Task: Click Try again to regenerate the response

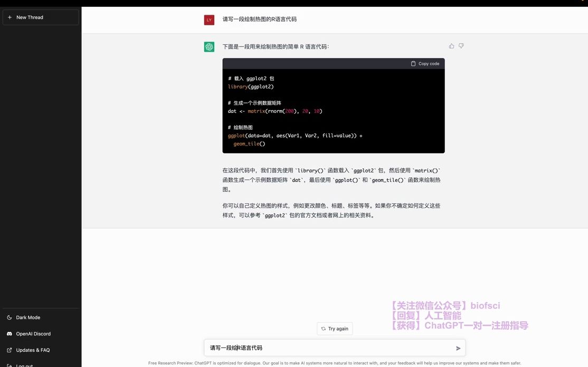Action: [x=335, y=329]
